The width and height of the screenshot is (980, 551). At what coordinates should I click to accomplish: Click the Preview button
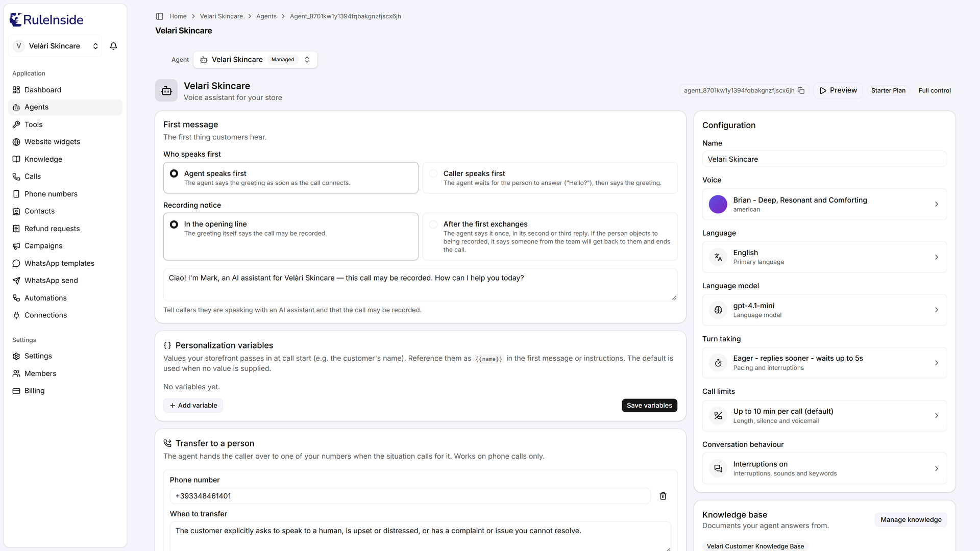click(x=838, y=90)
